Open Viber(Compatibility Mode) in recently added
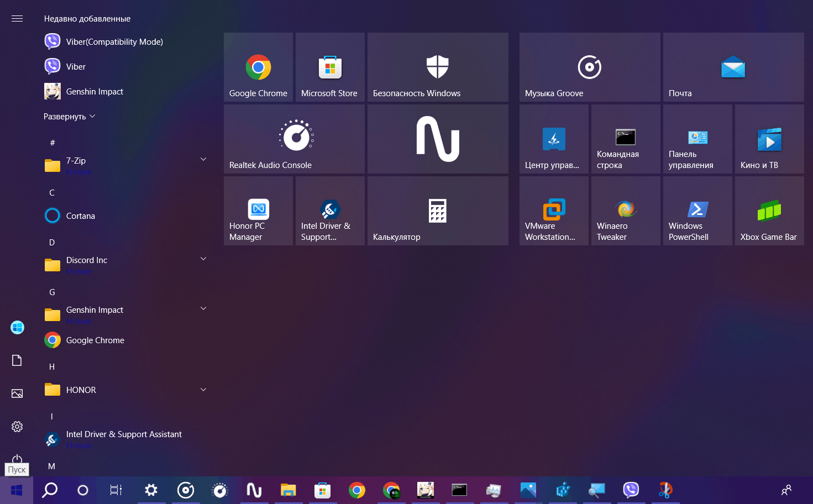 click(x=127, y=41)
